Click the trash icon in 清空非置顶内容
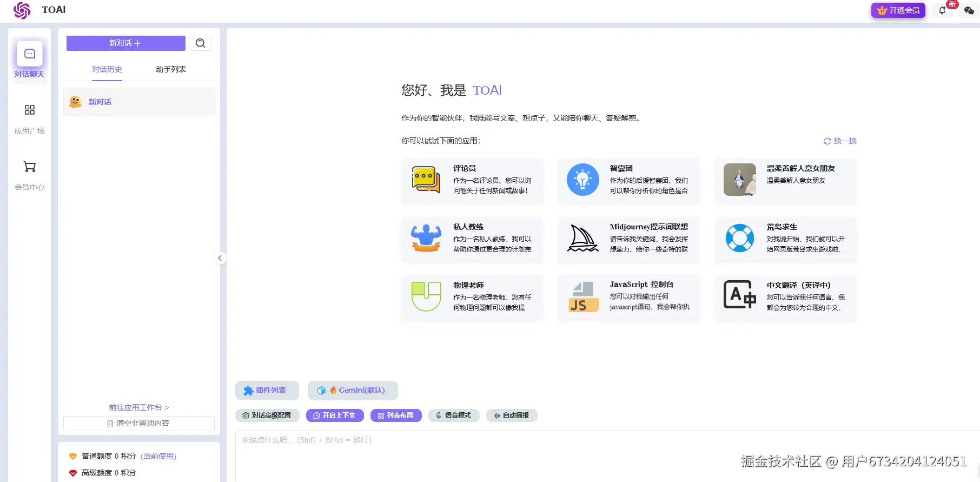Viewport: 980px width, 482px height. (x=110, y=424)
